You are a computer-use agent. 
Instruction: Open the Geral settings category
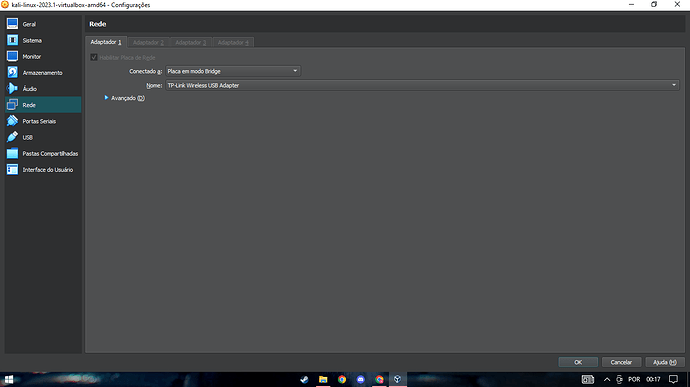[x=43, y=24]
